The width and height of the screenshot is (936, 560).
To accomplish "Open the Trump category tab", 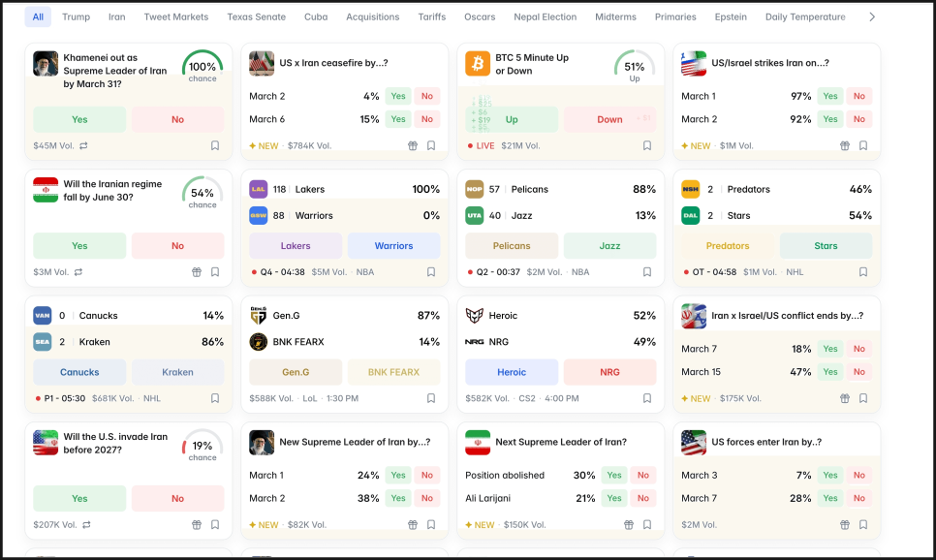I will point(76,16).
